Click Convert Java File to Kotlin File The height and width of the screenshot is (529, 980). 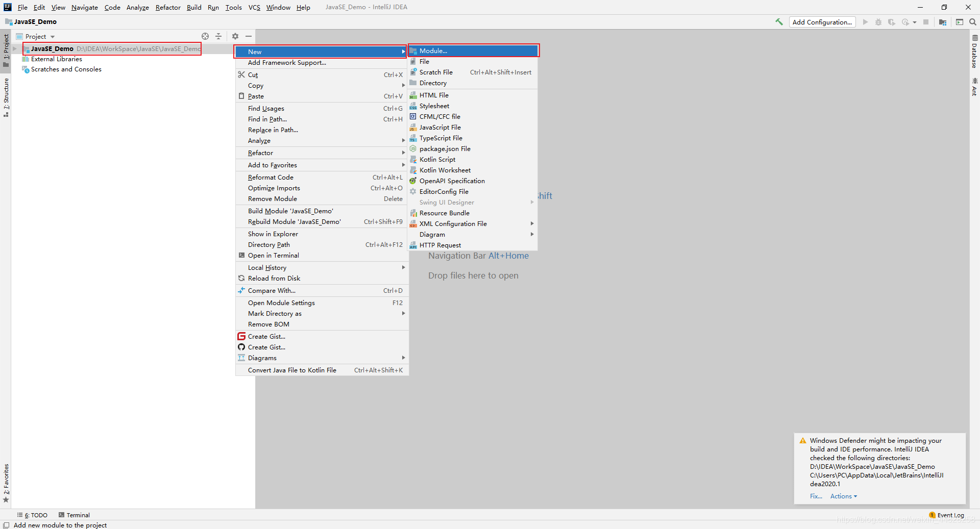pyautogui.click(x=322, y=370)
